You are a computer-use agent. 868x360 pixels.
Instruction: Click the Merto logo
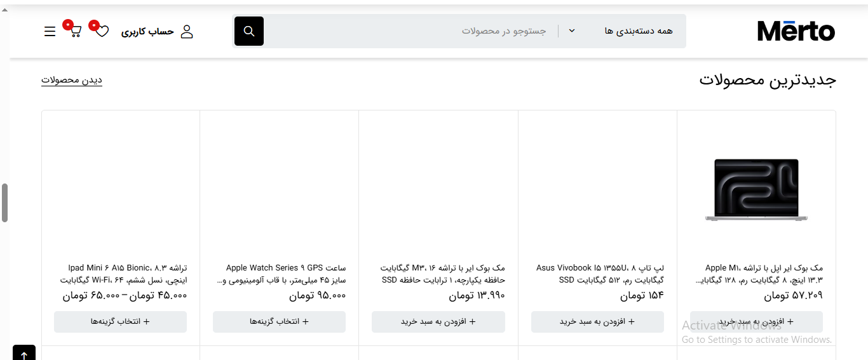796,30
